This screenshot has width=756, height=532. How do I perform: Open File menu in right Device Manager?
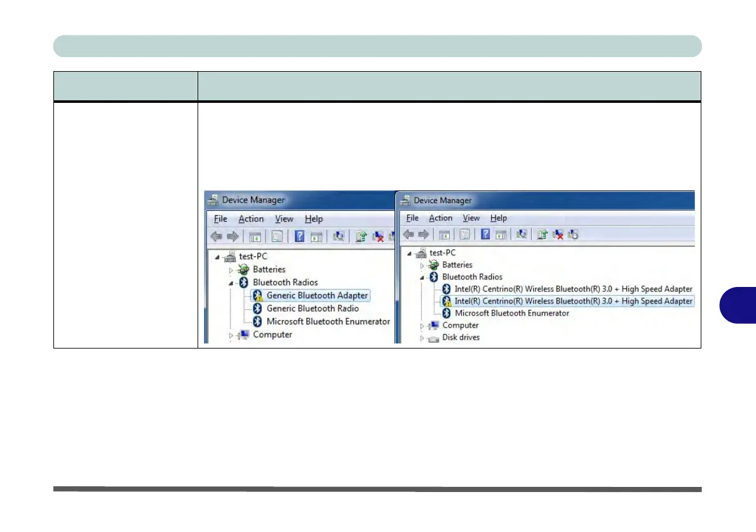412,218
